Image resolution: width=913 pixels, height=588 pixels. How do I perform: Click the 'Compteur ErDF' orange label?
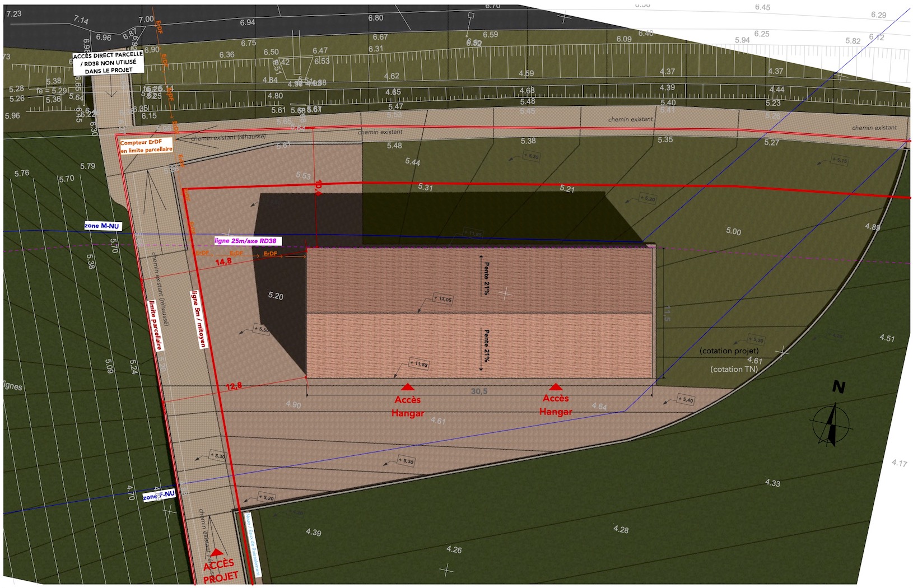coord(146,146)
